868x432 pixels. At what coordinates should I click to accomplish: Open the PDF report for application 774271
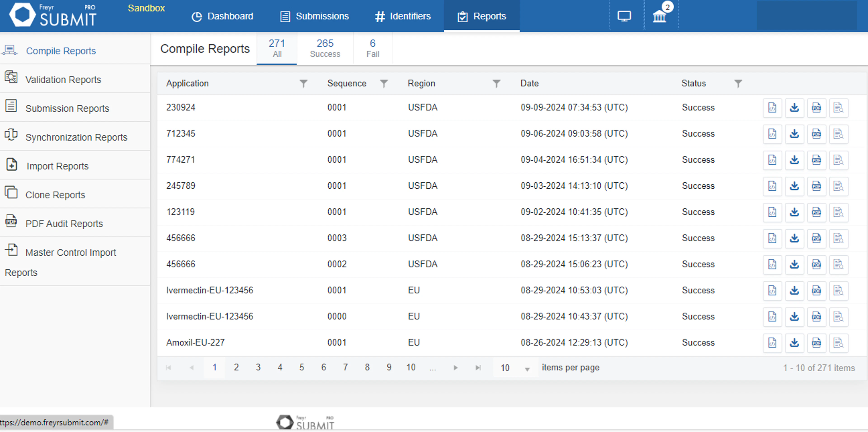point(816,160)
